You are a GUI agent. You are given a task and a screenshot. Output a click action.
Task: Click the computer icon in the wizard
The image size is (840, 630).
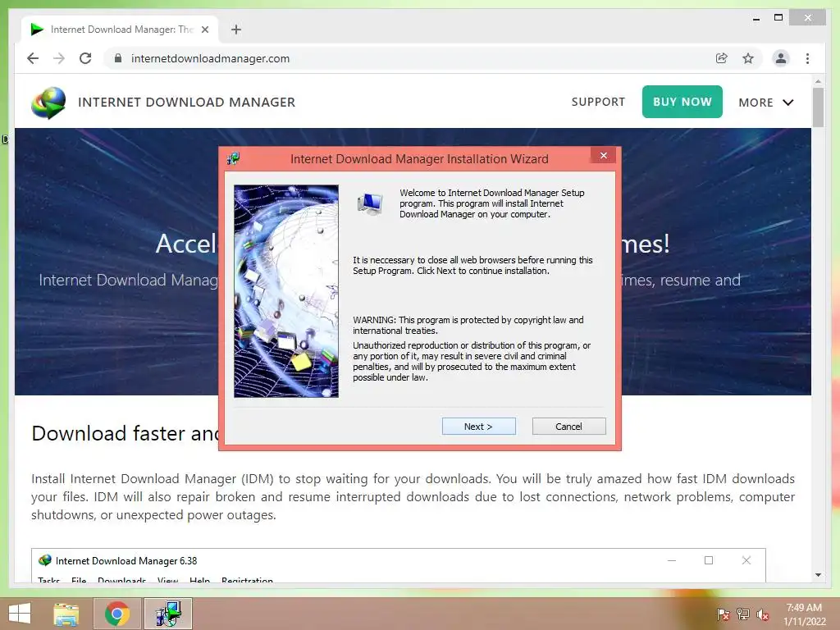[x=370, y=203]
